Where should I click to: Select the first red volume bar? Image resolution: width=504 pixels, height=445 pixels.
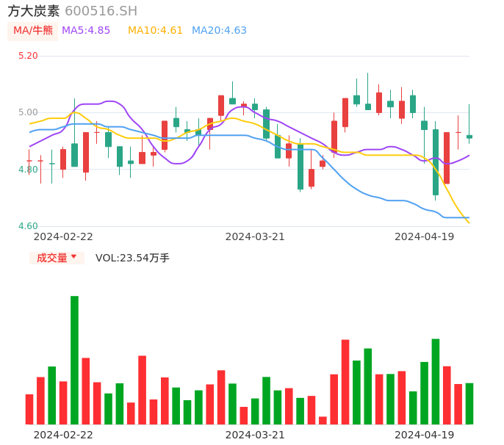29,409
